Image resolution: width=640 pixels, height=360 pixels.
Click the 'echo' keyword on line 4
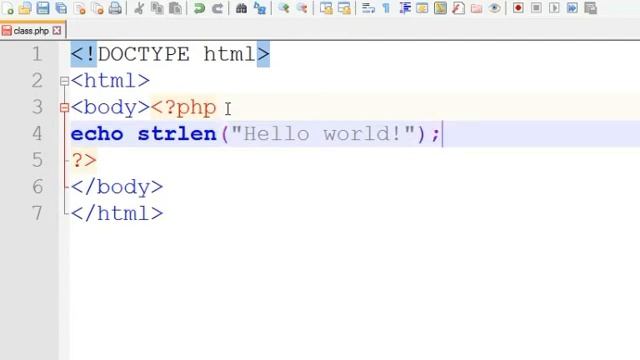(x=97, y=134)
